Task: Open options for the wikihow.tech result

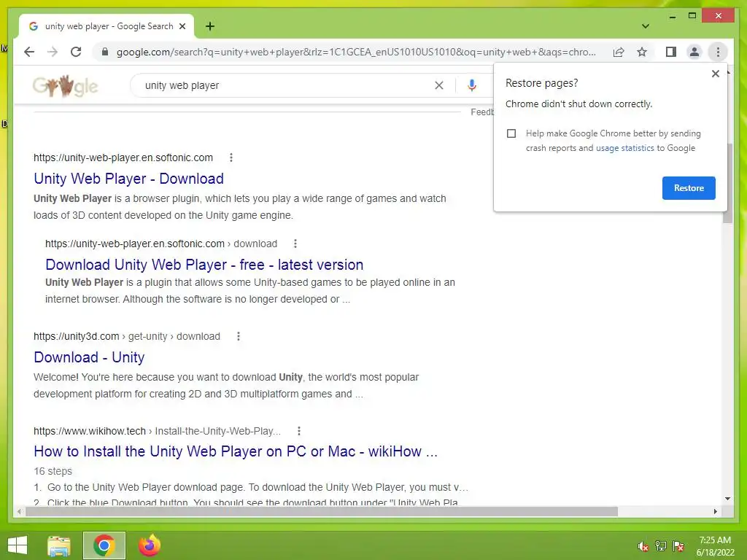Action: click(x=299, y=431)
